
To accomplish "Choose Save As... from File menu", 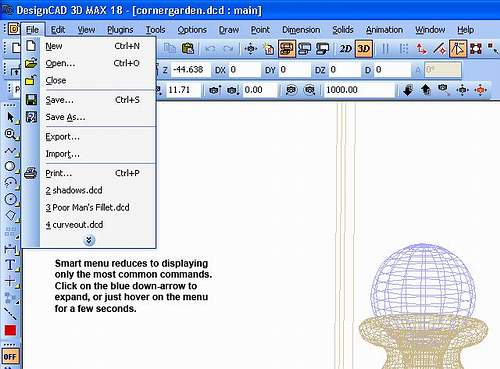I will point(65,117).
